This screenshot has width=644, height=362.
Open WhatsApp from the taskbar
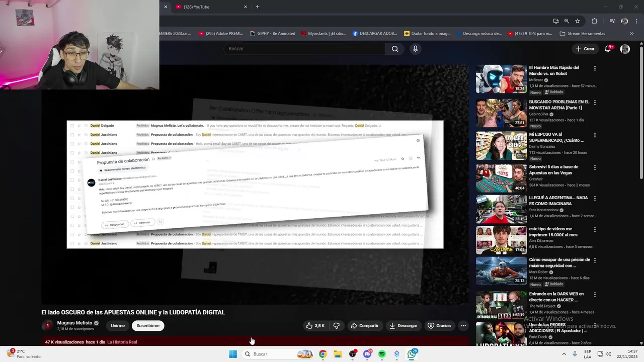(412, 354)
